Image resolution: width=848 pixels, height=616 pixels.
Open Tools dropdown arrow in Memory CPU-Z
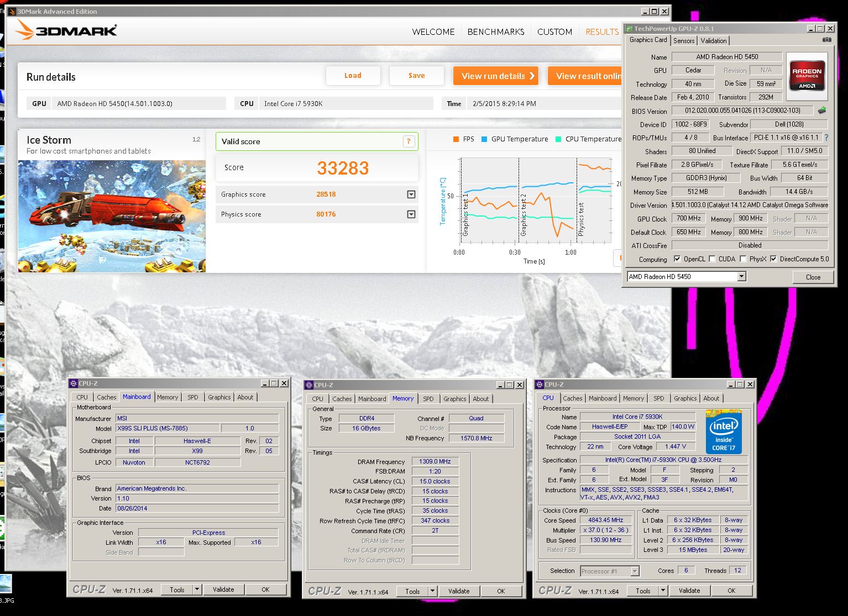point(432,591)
